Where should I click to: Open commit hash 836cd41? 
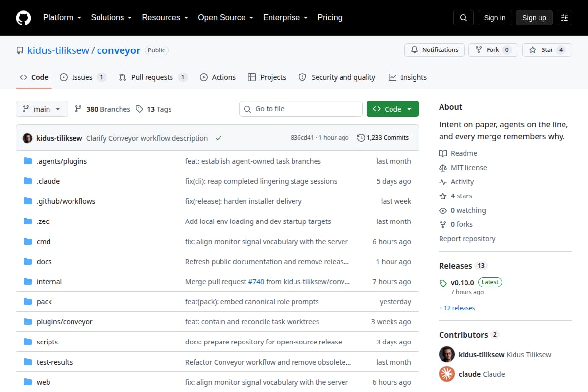[x=302, y=138]
